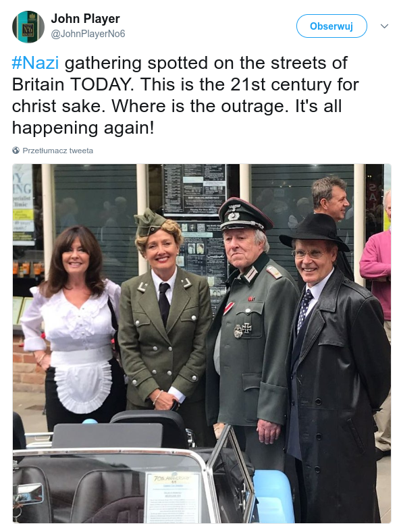This screenshot has height=532, width=399.
Task: Follow the account with Obserwuj button
Action: 331,26
